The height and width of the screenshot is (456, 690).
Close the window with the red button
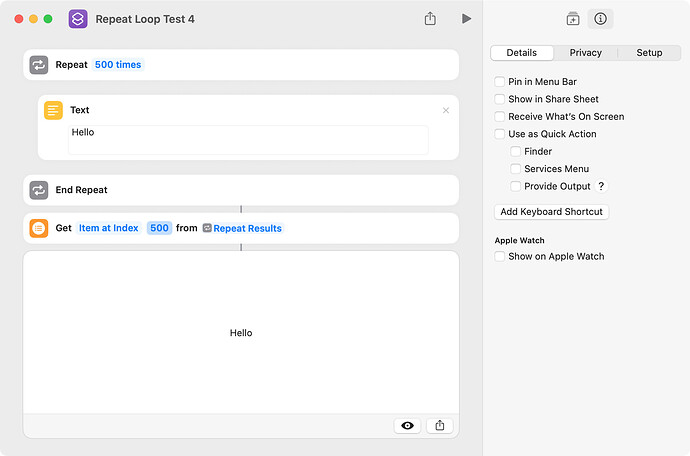pyautogui.click(x=19, y=19)
